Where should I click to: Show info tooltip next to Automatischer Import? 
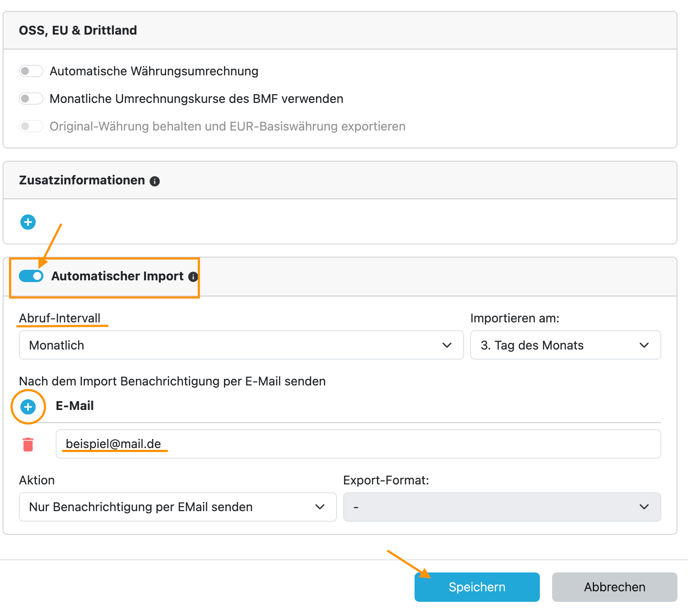pyautogui.click(x=193, y=276)
